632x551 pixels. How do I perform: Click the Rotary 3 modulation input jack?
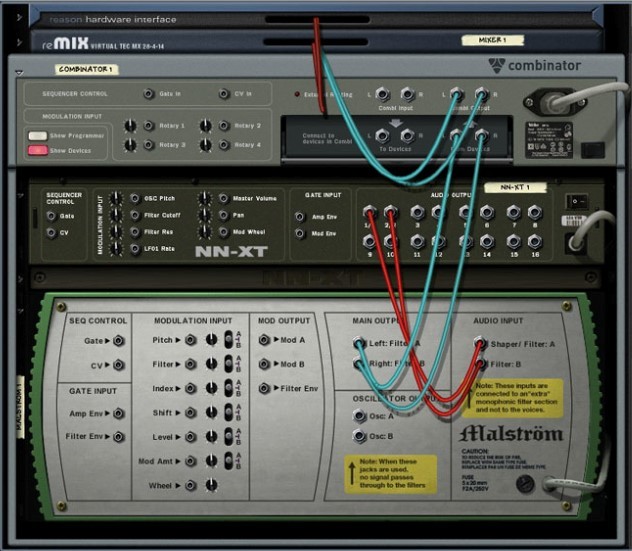pos(149,145)
